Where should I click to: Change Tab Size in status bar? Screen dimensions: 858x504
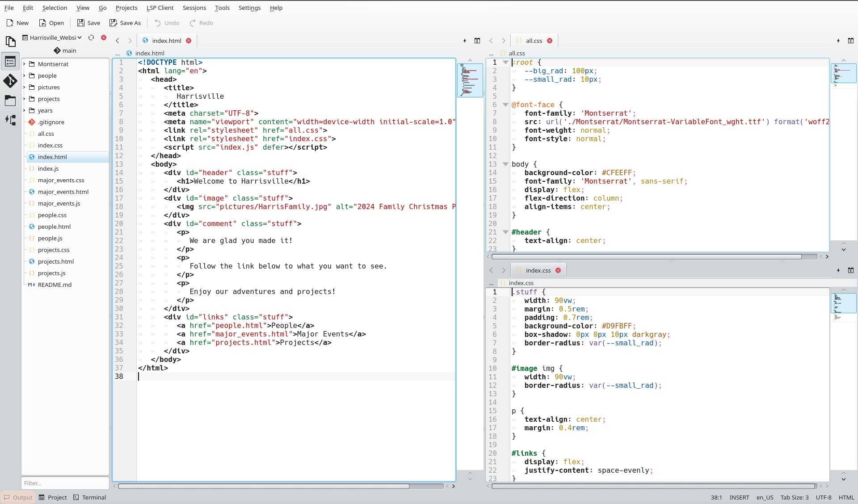[795, 497]
